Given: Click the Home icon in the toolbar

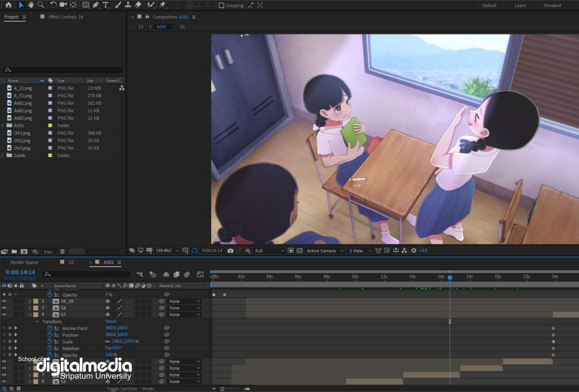Looking at the screenshot, I should pyautogui.click(x=8, y=5).
